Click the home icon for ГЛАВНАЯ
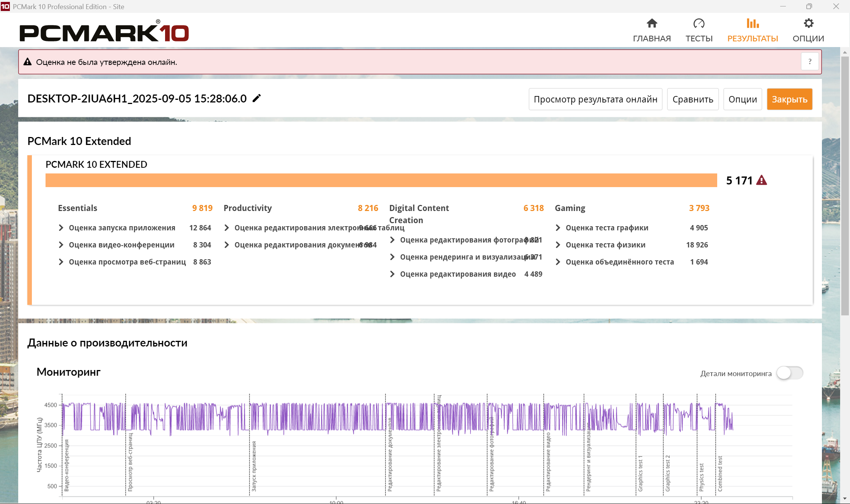The image size is (850, 504). point(652,24)
